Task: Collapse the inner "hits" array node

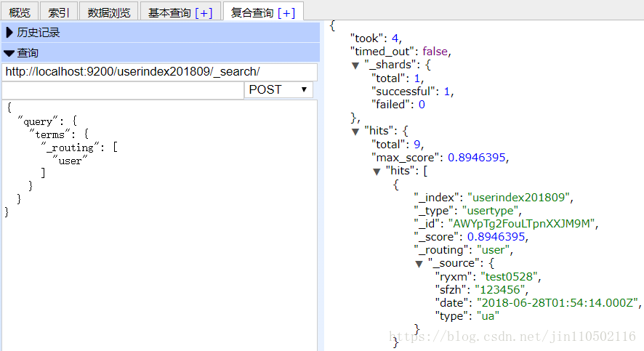Action: [x=377, y=172]
